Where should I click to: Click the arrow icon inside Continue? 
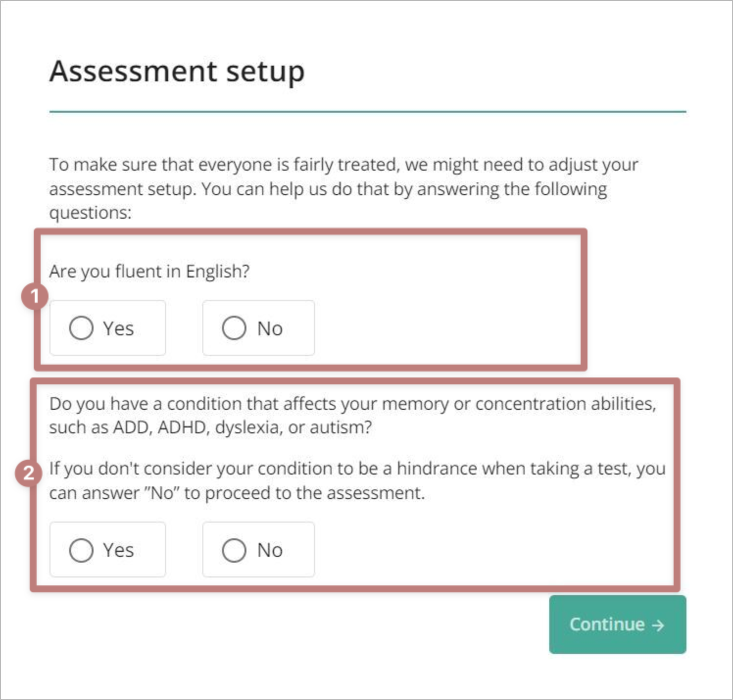(658, 625)
